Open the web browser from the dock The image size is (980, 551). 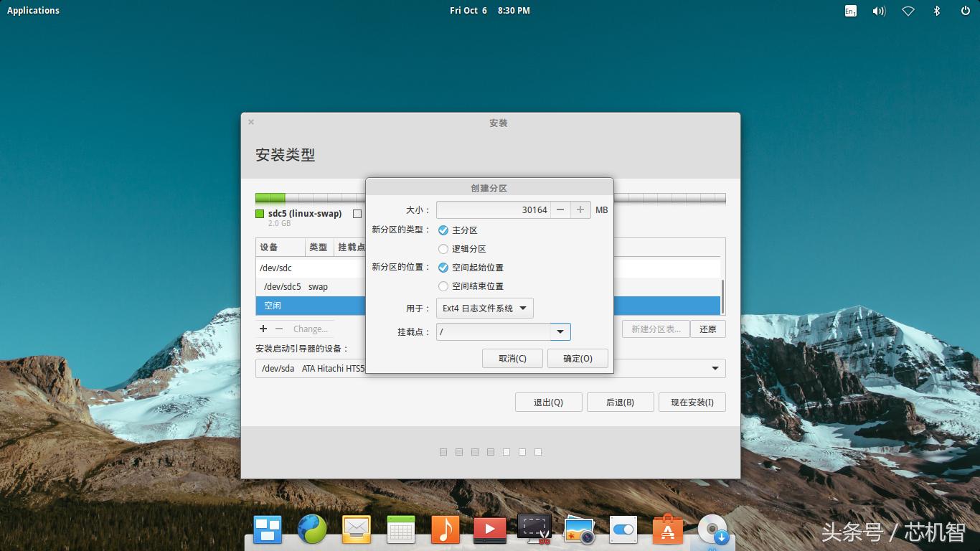tap(312, 529)
